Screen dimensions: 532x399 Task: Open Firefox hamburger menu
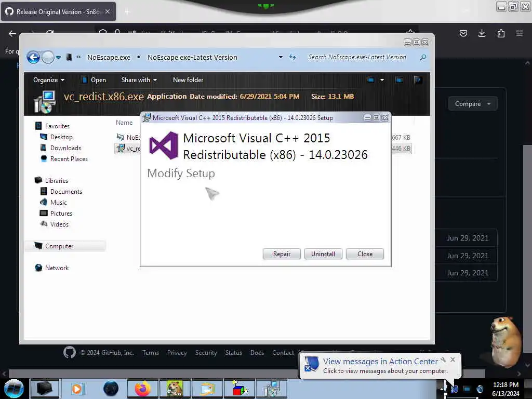coord(520,33)
